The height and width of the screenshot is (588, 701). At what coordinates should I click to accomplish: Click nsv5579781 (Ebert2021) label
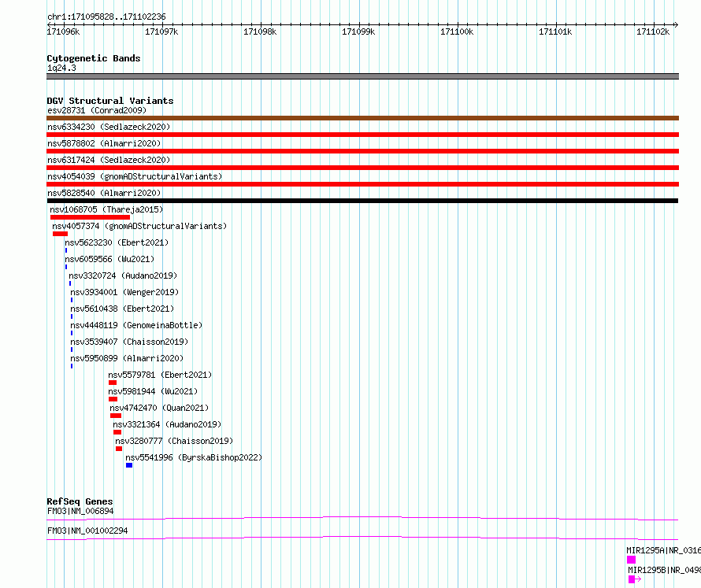click(x=160, y=375)
